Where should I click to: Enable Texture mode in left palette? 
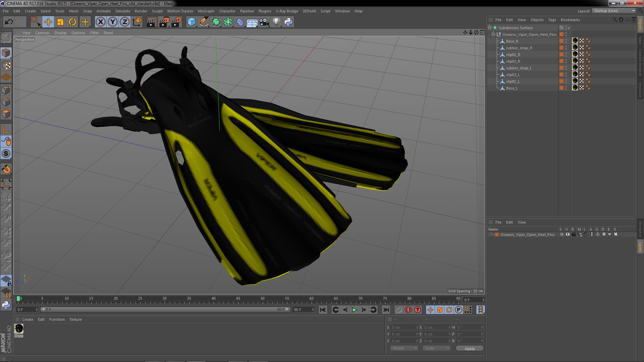6,65
